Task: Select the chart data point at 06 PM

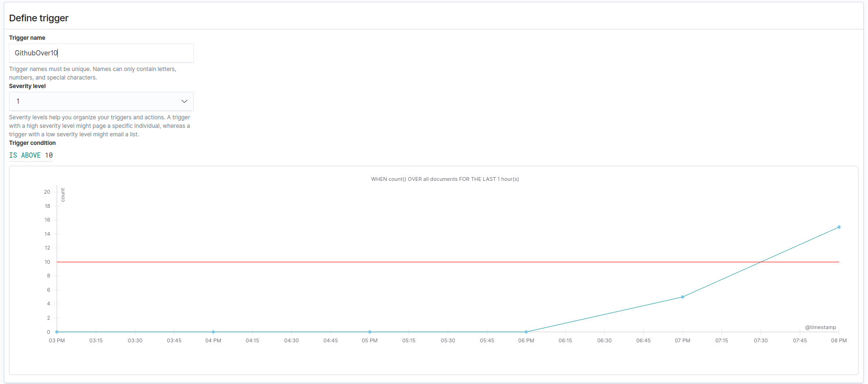Action: tap(526, 332)
